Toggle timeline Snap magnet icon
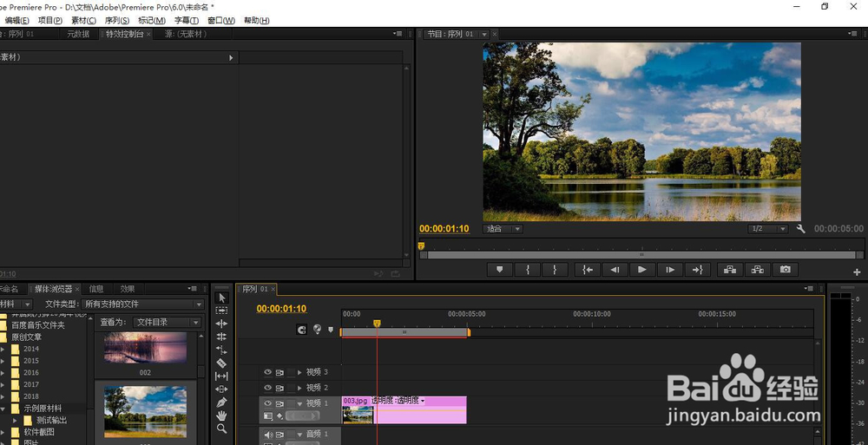 tap(302, 330)
